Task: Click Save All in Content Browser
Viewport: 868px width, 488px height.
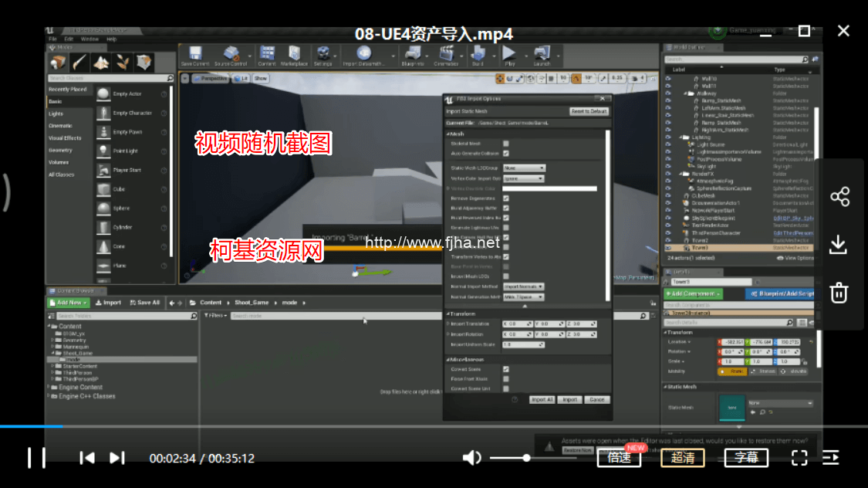Action: 144,303
